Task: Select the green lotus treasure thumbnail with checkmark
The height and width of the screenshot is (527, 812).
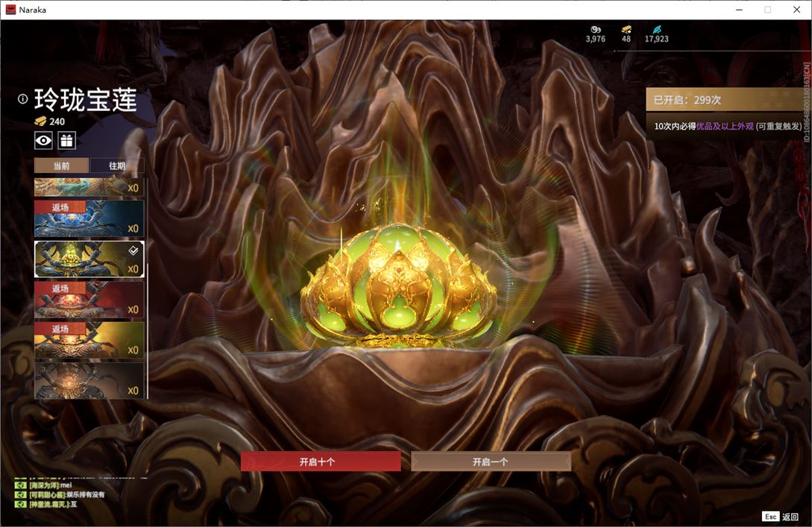Action: pos(89,259)
